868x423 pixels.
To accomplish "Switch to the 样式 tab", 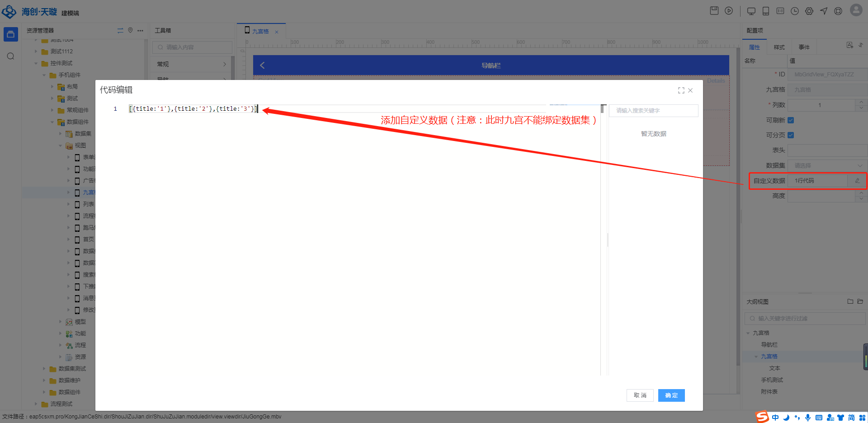I will point(779,47).
